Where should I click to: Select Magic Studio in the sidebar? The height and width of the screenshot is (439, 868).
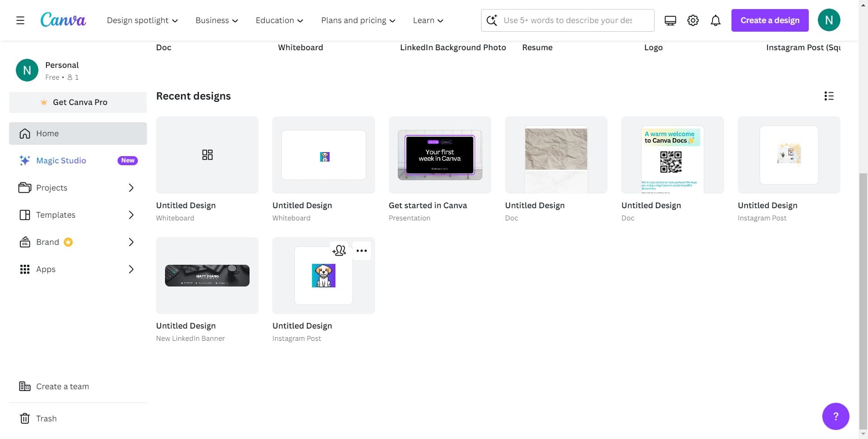(x=61, y=161)
